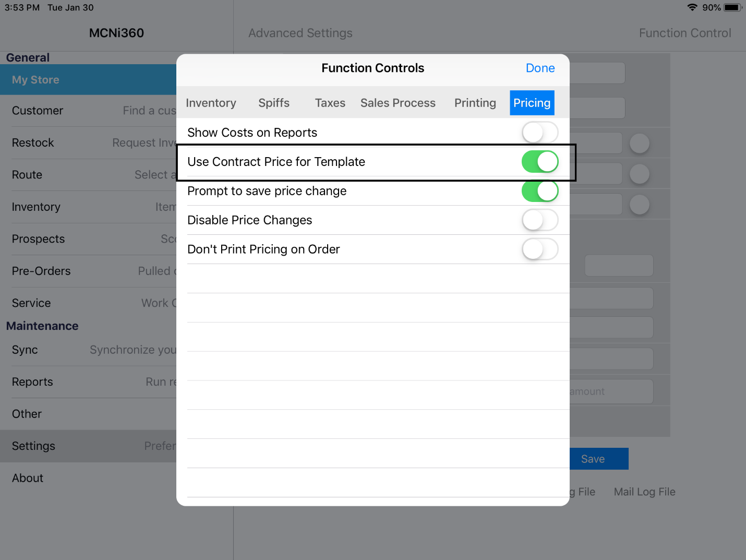
Task: Select the Pricing tab
Action: pyautogui.click(x=532, y=103)
